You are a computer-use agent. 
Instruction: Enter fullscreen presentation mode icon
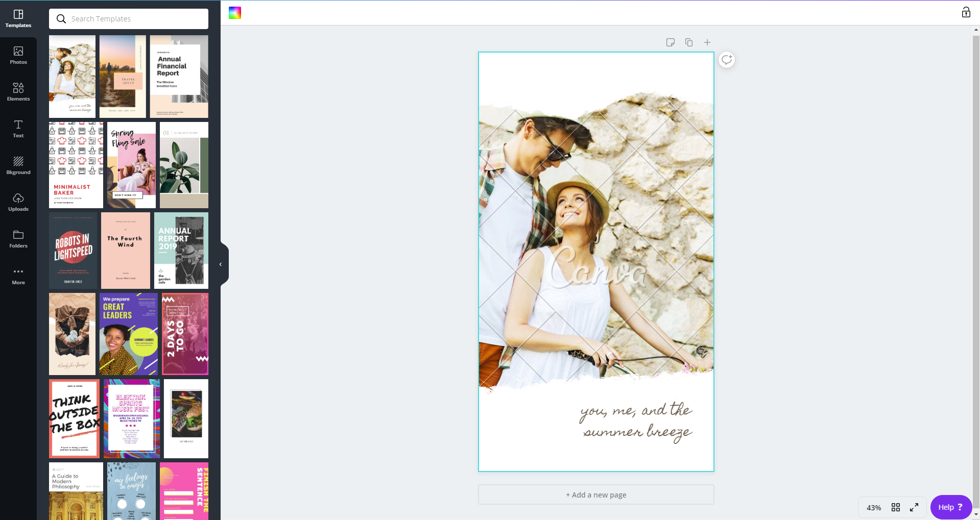pyautogui.click(x=914, y=507)
